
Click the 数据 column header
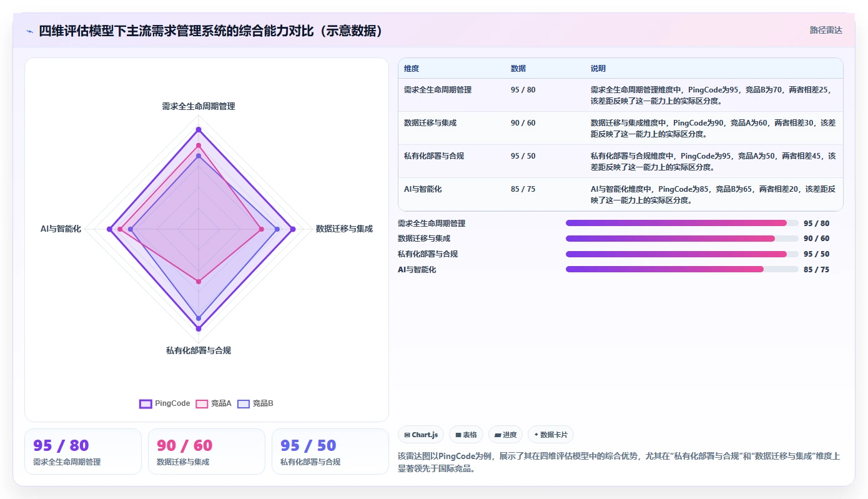point(518,69)
